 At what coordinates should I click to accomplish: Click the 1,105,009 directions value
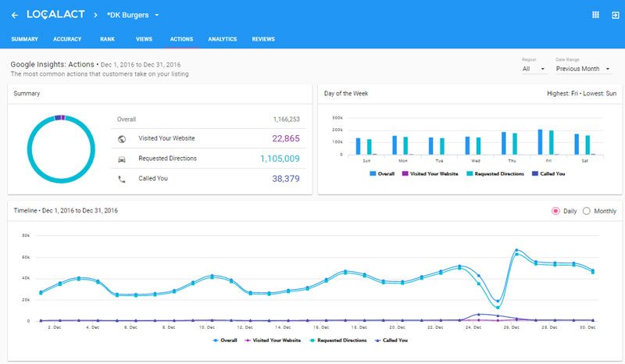coord(280,159)
